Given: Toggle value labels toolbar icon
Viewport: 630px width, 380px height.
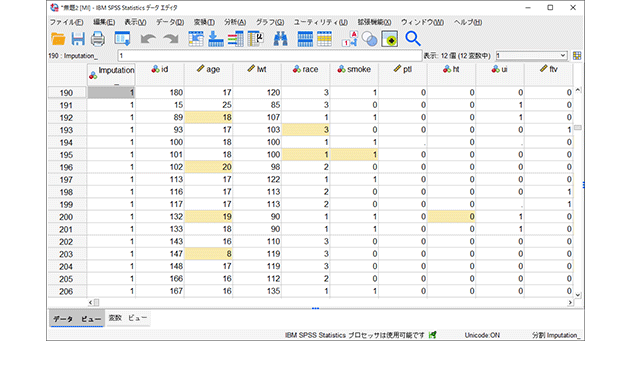Looking at the screenshot, I should coord(350,39).
